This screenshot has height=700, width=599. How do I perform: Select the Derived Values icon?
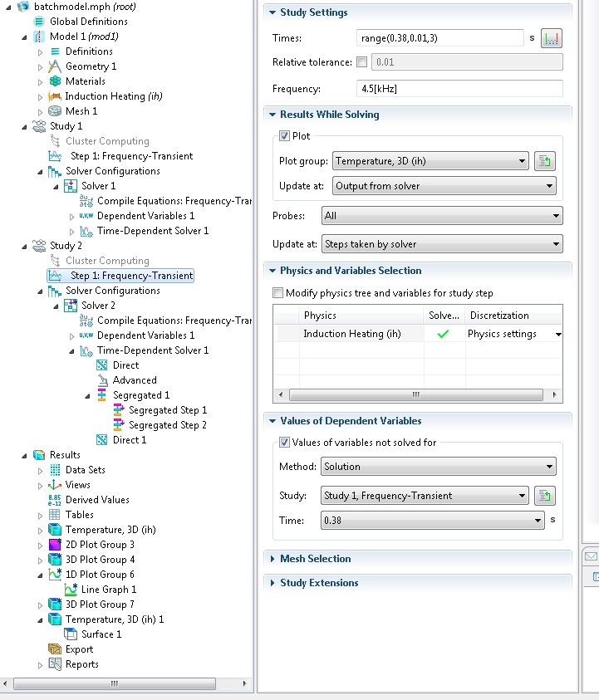[x=55, y=500]
